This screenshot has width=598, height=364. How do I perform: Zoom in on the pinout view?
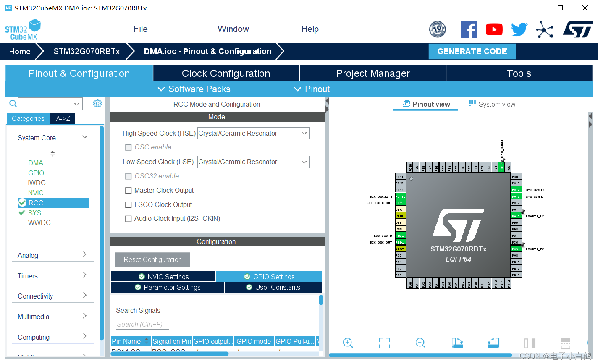coord(348,343)
